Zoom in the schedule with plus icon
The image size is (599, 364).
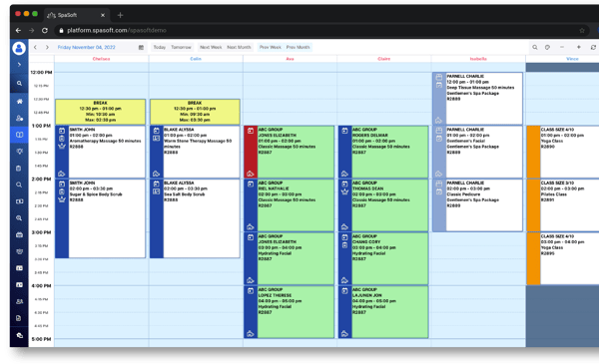click(x=579, y=47)
